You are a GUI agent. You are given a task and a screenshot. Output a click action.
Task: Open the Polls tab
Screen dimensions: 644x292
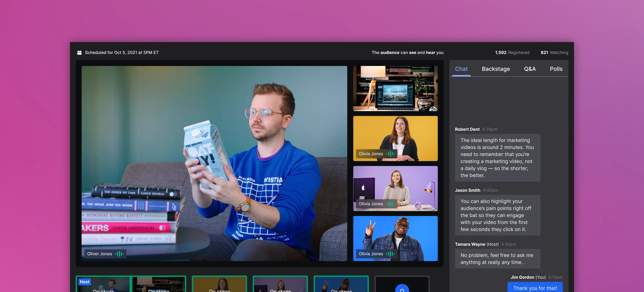(x=556, y=69)
